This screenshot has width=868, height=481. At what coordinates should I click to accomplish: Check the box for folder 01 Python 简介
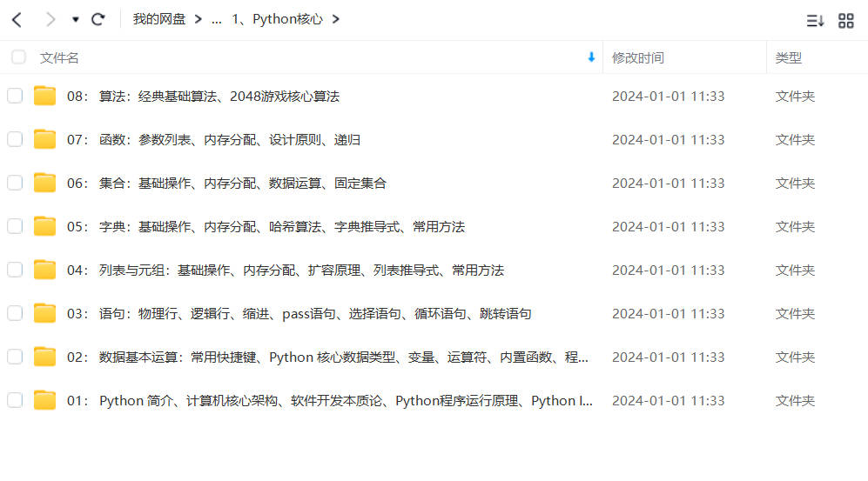tap(15, 400)
